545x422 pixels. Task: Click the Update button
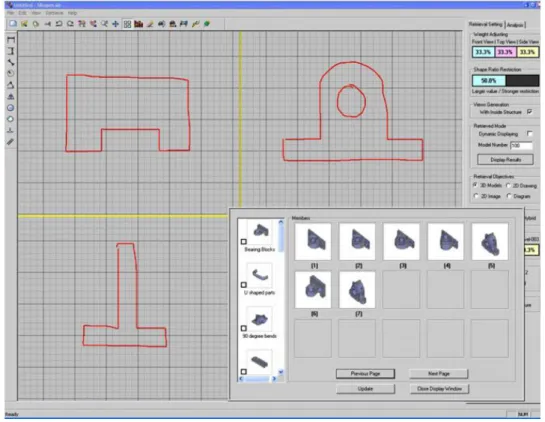365,389
